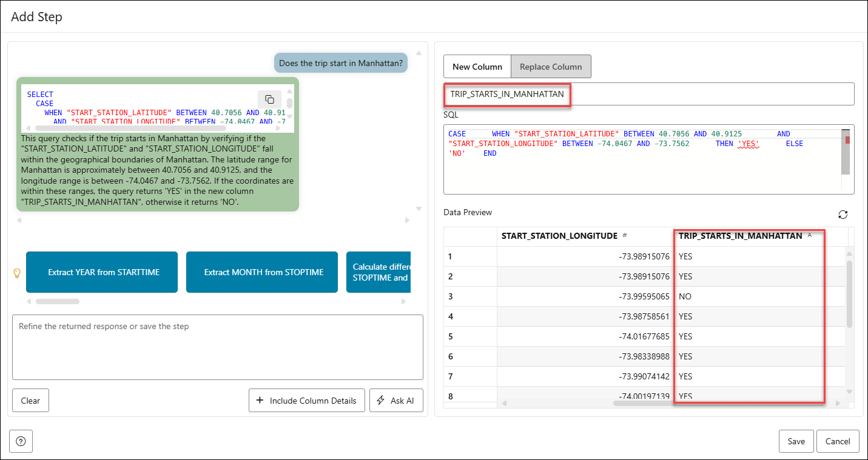Click the data preview vertical scrollbar
The height and width of the screenshot is (460, 868).
tap(849, 294)
